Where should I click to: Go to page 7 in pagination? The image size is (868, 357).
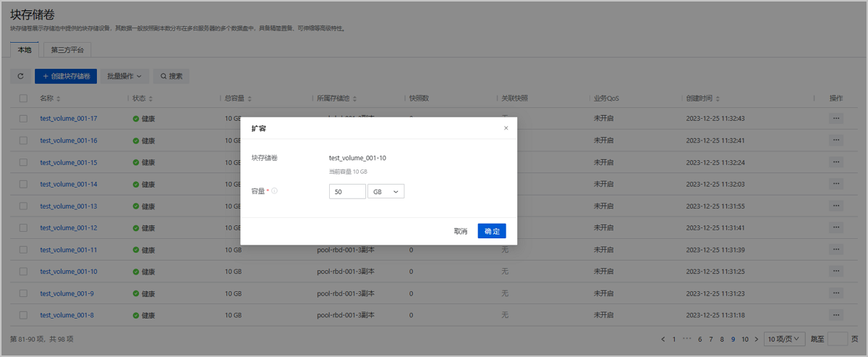[711, 339]
